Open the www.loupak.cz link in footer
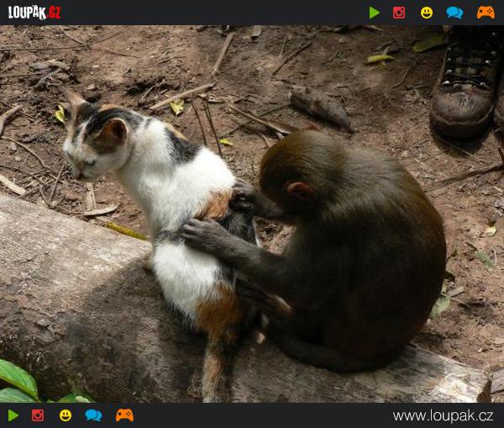Screen dimensions: 504x428 tap(443, 416)
